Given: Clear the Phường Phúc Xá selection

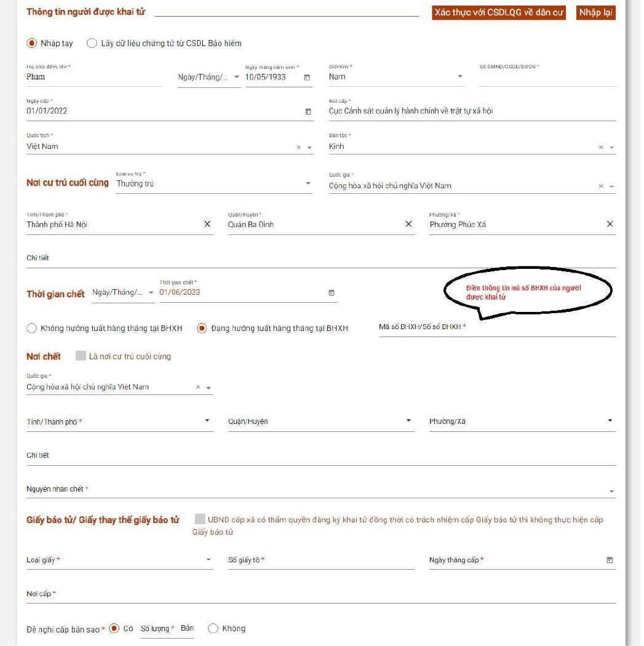Looking at the screenshot, I should [x=610, y=225].
